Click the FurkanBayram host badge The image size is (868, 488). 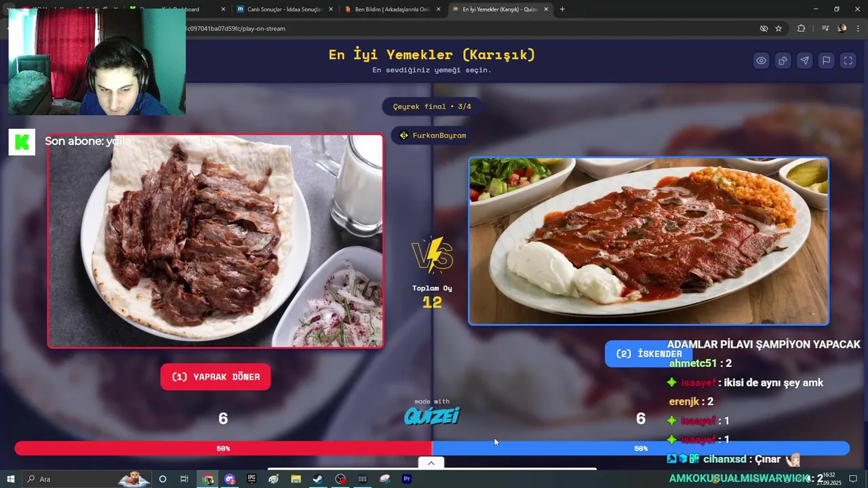pyautogui.click(x=433, y=136)
